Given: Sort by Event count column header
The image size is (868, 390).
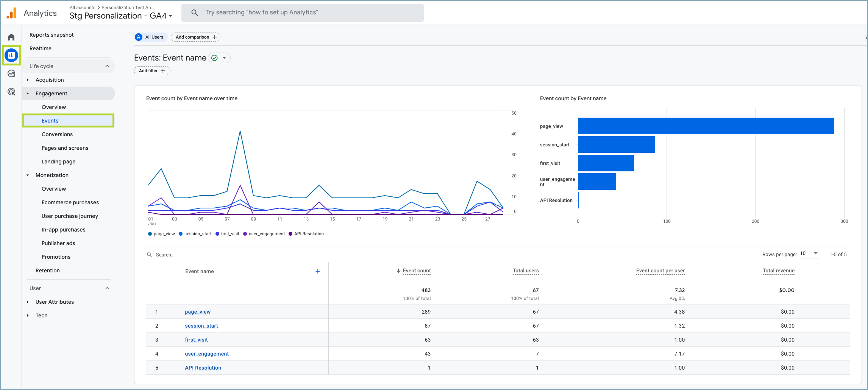Looking at the screenshot, I should tap(417, 270).
